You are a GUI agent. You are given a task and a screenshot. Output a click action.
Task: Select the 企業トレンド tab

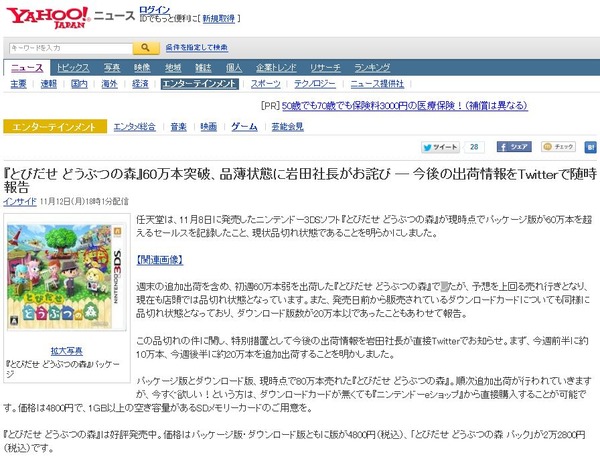(276, 68)
